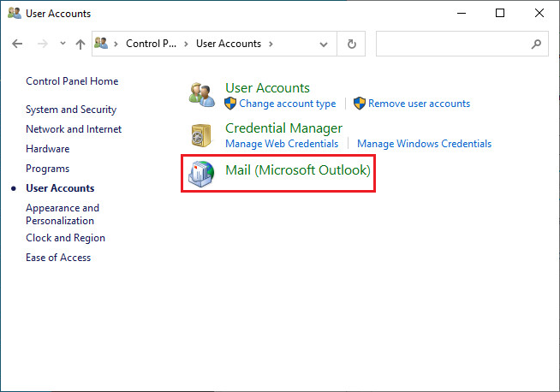The width and height of the screenshot is (560, 392).
Task: Refresh the current Control Panel page
Action: (x=351, y=44)
